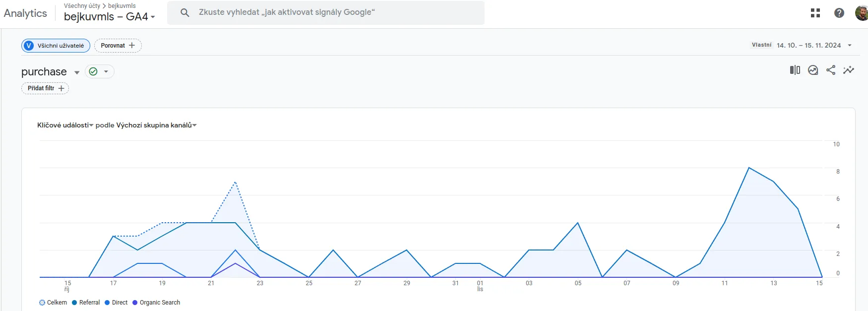Toggle the Celkem legend series

(53, 303)
